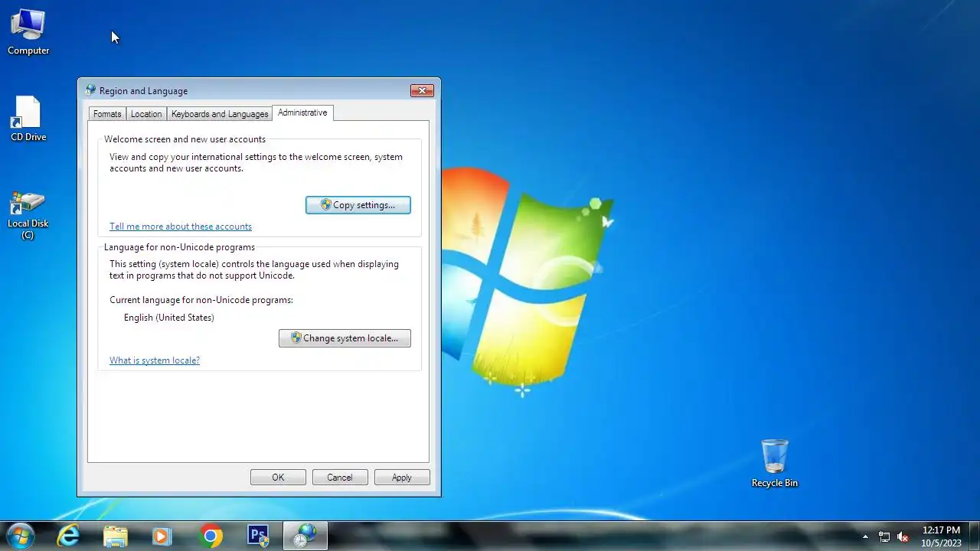
Task: Confirm dialog with OK button
Action: pos(278,478)
